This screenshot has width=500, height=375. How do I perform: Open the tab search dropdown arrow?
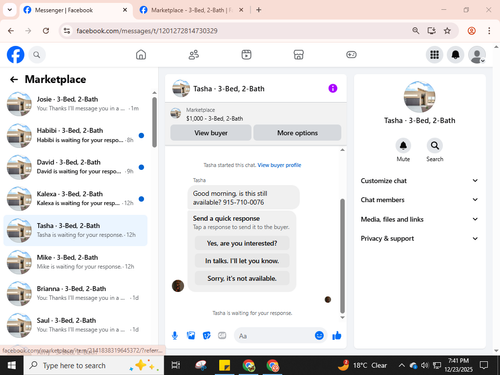tap(10, 10)
